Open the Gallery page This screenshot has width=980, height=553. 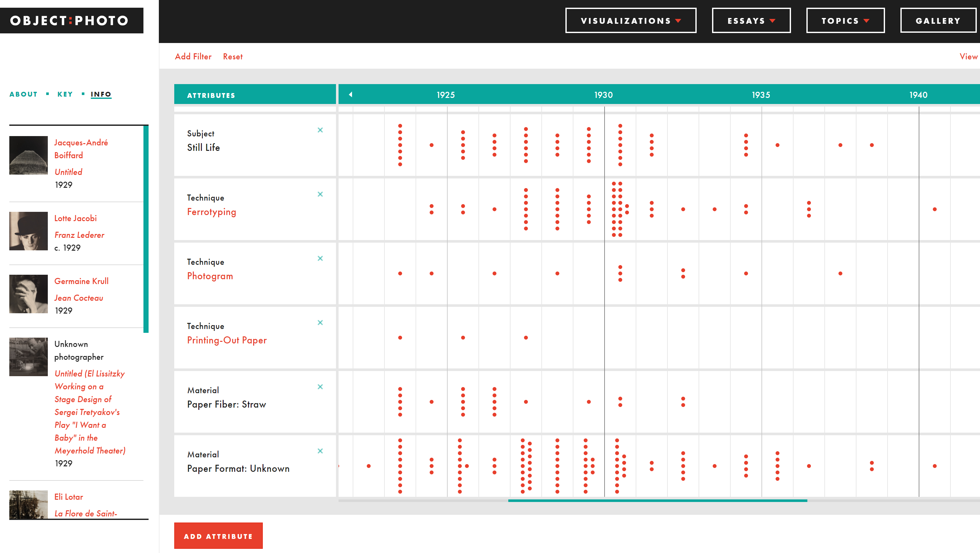click(938, 21)
